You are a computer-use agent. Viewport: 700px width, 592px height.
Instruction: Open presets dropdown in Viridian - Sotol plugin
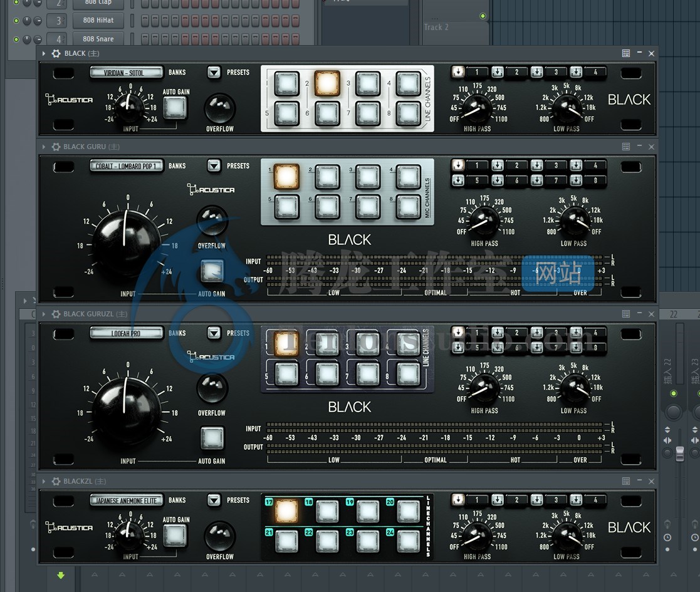pos(214,72)
